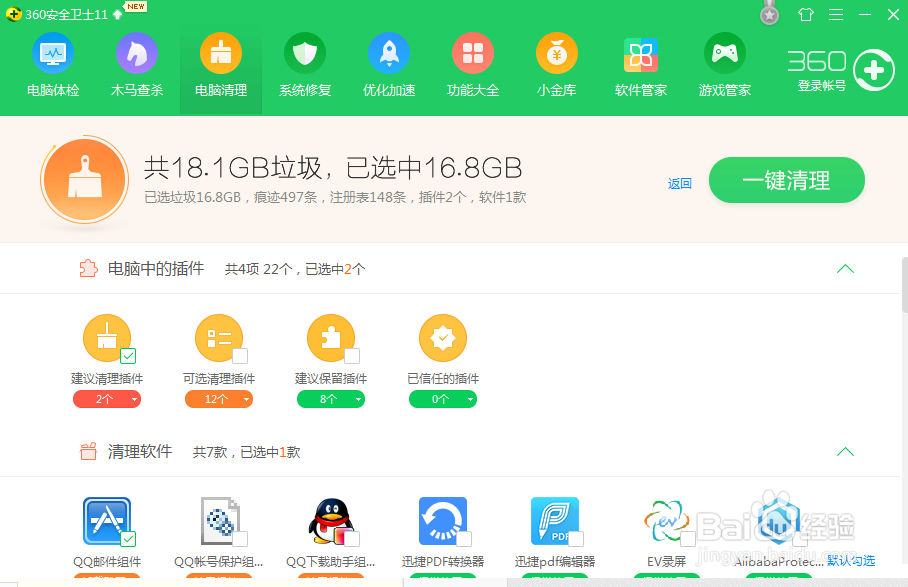The width and height of the screenshot is (908, 587).
Task: Open the main menu hamburger icon
Action: [x=836, y=14]
